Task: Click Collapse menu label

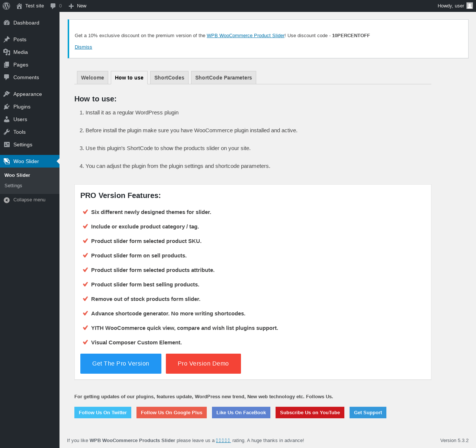Action: [x=29, y=200]
